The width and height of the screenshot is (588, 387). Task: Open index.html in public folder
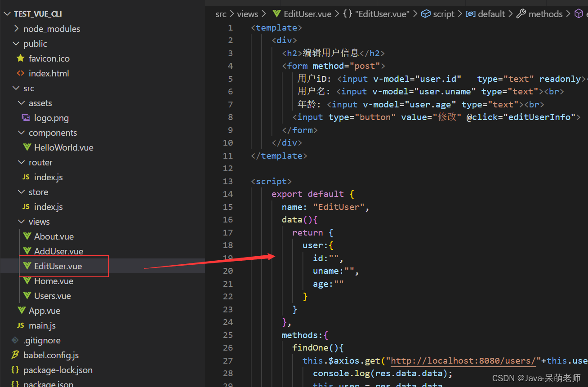(49, 73)
